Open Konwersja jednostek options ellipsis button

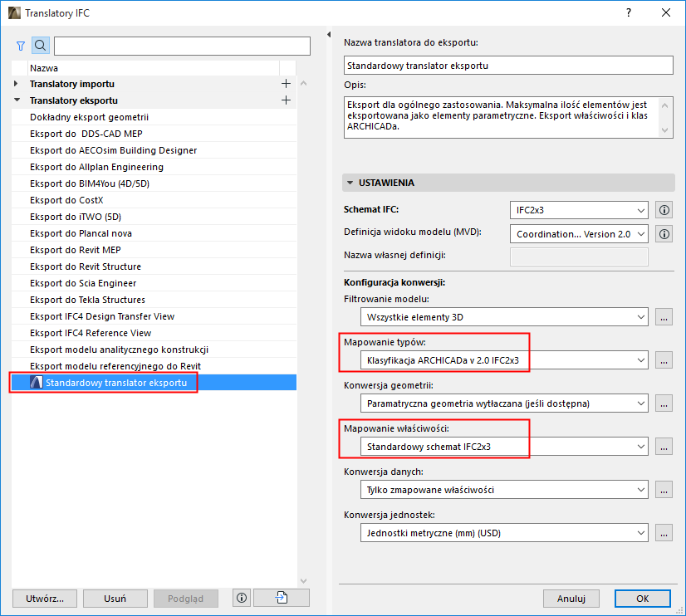(x=664, y=533)
